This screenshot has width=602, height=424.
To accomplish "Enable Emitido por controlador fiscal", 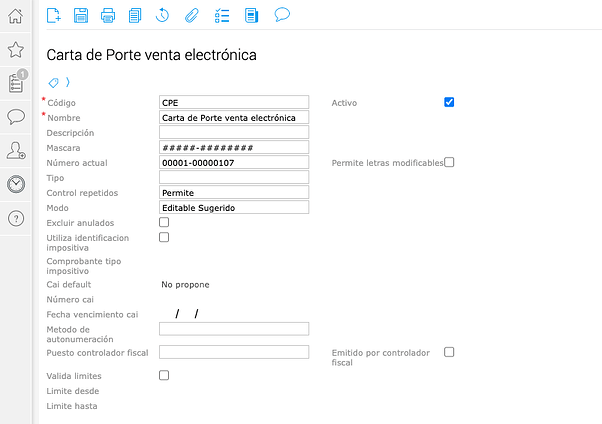I will pyautogui.click(x=449, y=352).
